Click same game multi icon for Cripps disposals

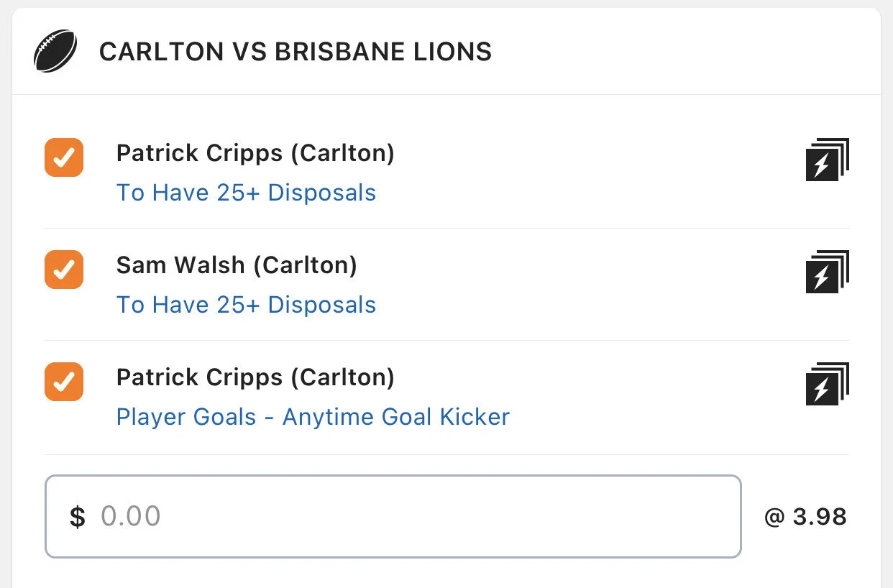(827, 160)
